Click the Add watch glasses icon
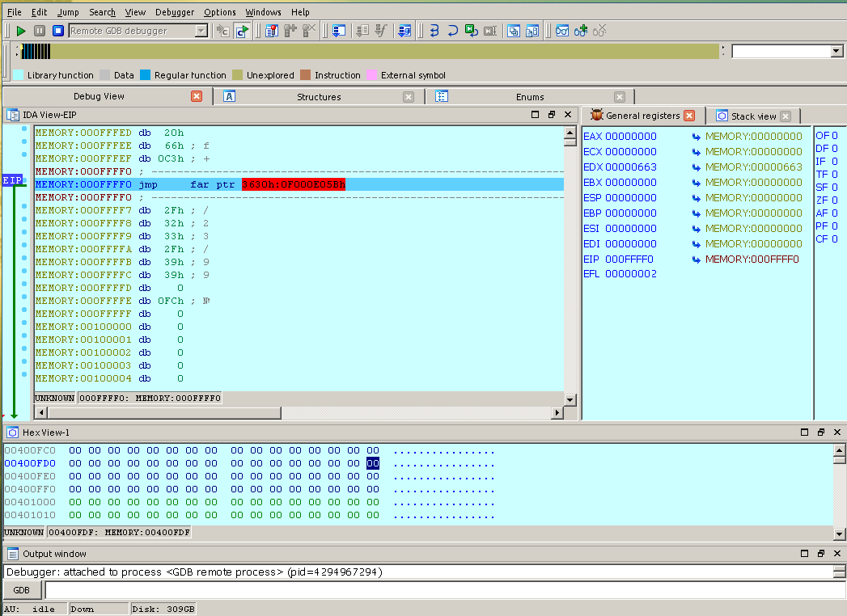847x616 pixels. tap(581, 31)
